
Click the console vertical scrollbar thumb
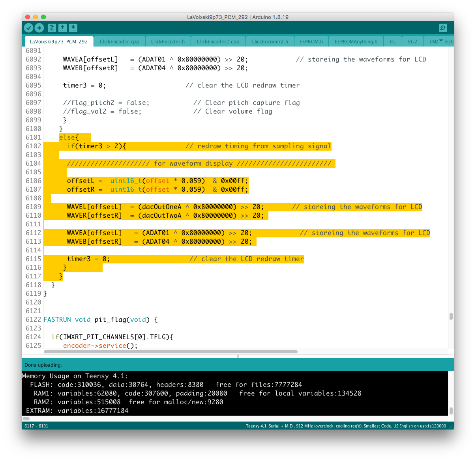pyautogui.click(x=451, y=411)
